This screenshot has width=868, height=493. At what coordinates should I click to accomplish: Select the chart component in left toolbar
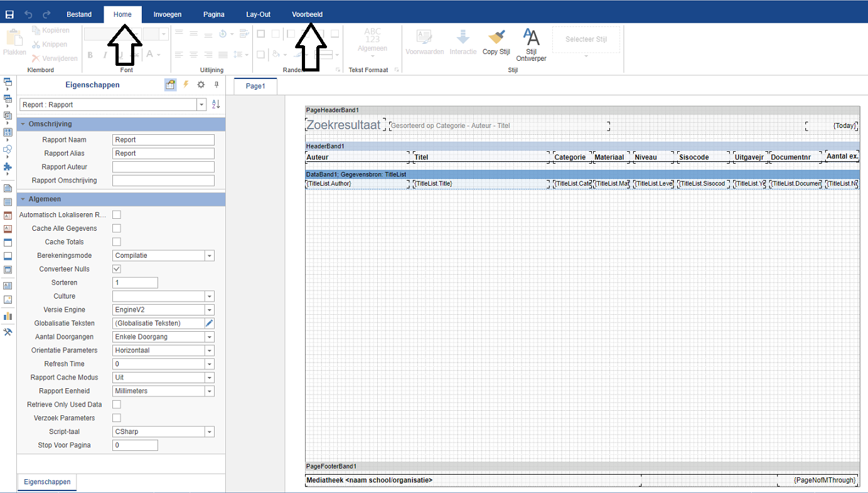click(x=8, y=315)
